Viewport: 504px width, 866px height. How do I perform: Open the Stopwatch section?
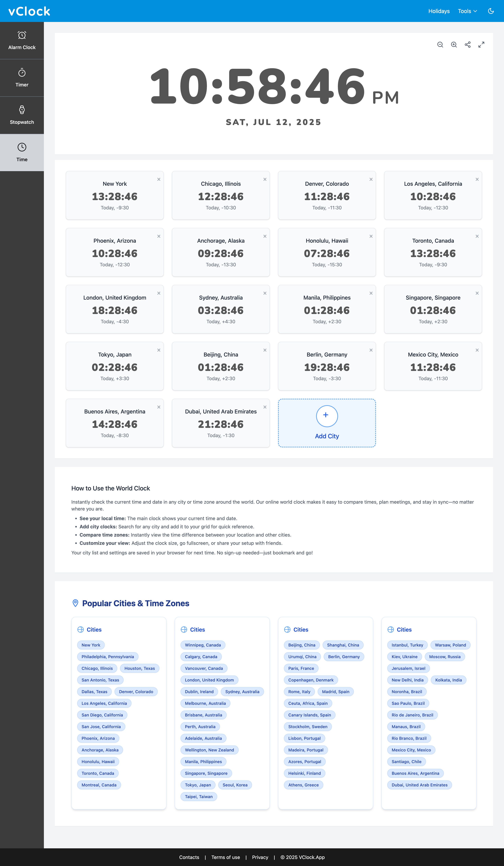point(22,115)
